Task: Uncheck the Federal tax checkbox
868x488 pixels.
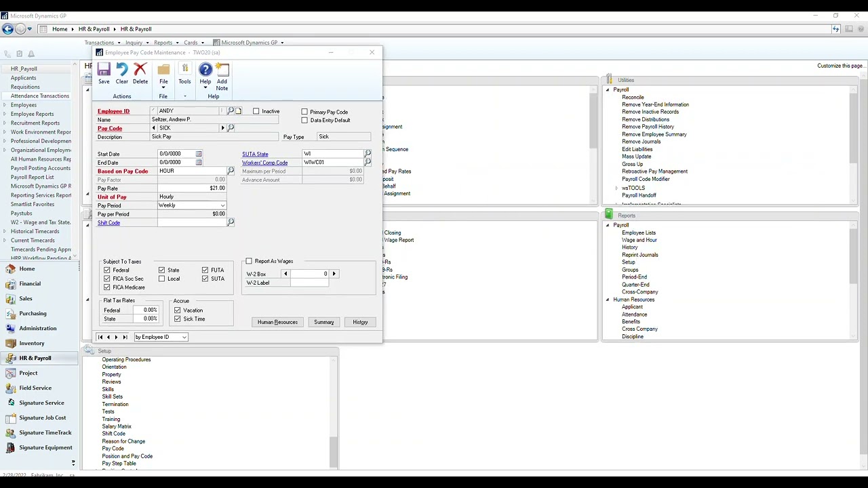Action: pos(107,270)
